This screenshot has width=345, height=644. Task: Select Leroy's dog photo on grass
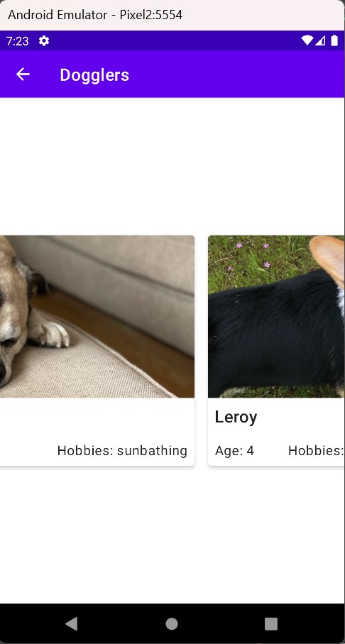point(276,316)
